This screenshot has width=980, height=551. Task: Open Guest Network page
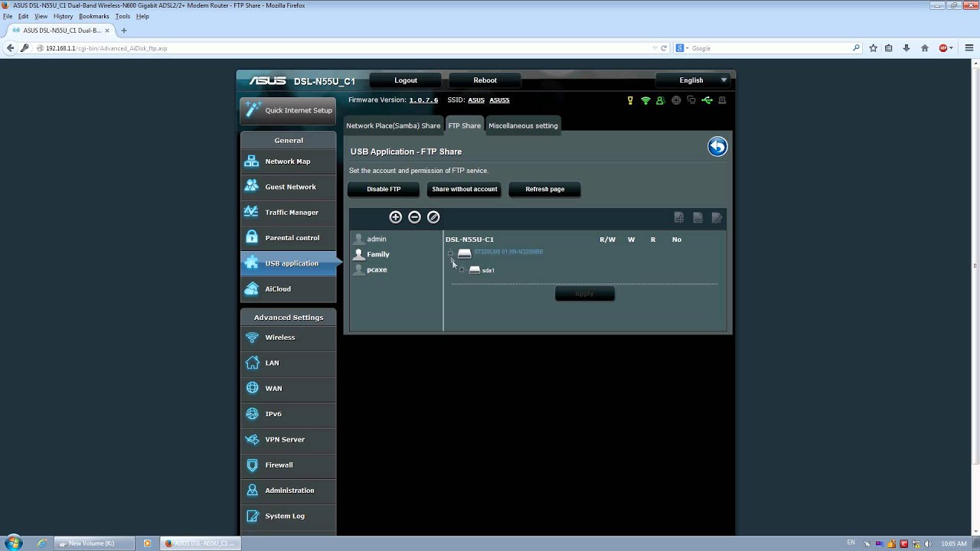(288, 187)
